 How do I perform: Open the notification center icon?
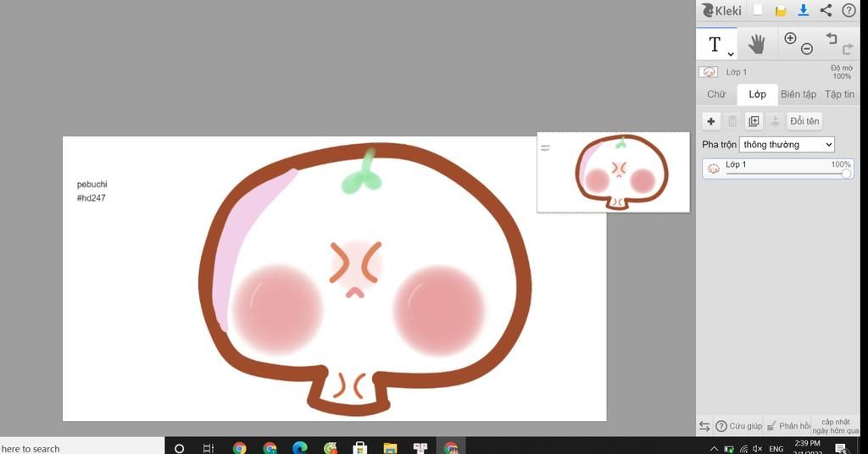[x=841, y=448]
